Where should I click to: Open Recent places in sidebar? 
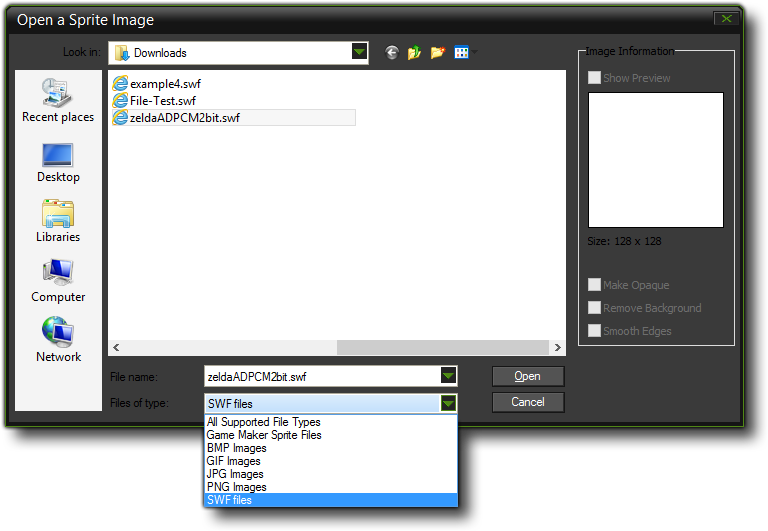58,100
